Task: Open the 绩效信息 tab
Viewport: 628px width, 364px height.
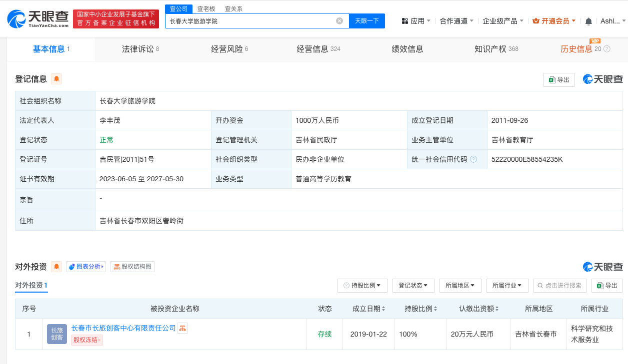Action: (x=407, y=49)
